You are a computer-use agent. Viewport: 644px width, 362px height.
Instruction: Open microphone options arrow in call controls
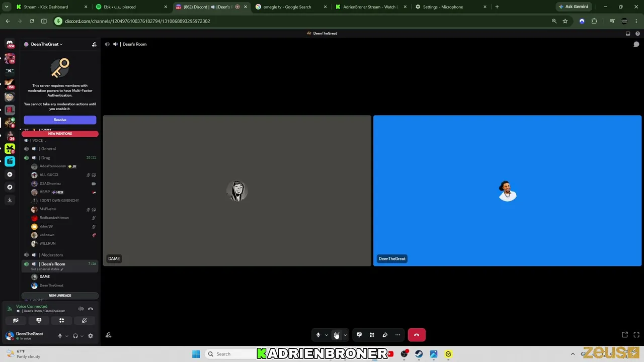pos(326,335)
